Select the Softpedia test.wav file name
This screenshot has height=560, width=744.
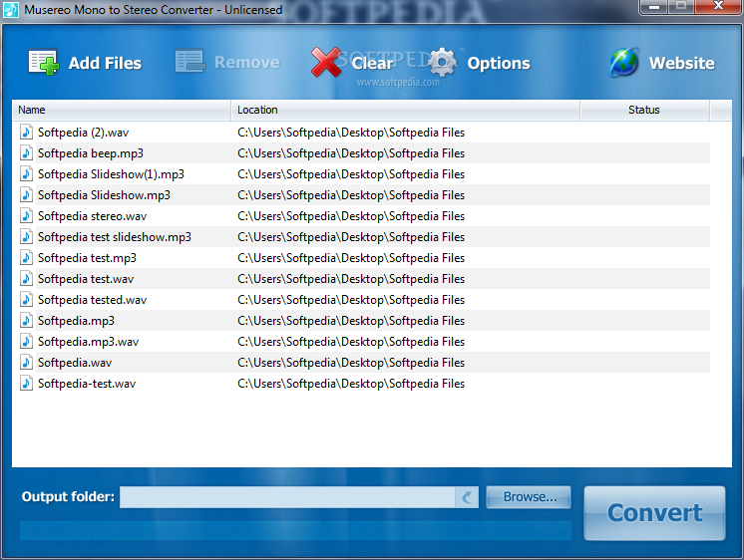pyautogui.click(x=86, y=279)
